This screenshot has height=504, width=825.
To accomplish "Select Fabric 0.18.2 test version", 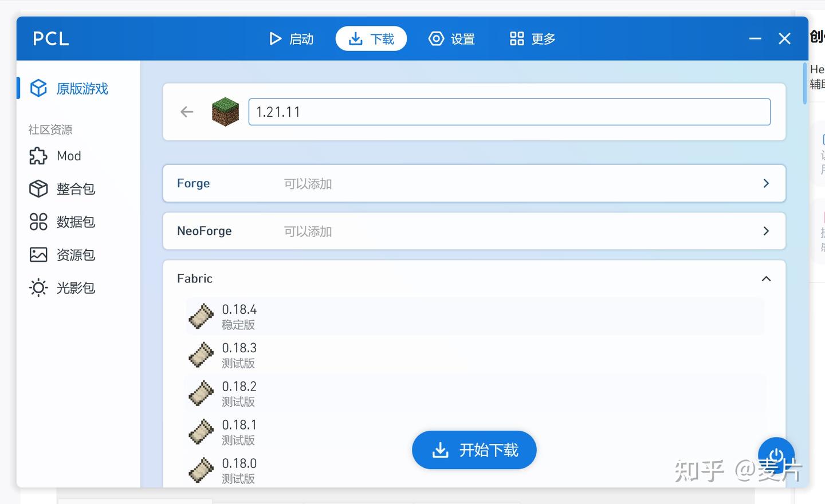I will (474, 393).
